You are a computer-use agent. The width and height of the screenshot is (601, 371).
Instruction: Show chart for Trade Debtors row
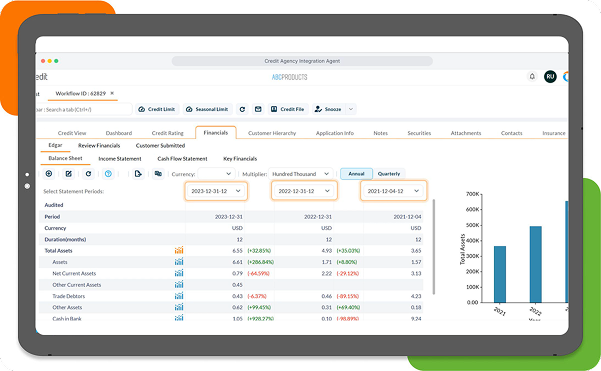(179, 296)
